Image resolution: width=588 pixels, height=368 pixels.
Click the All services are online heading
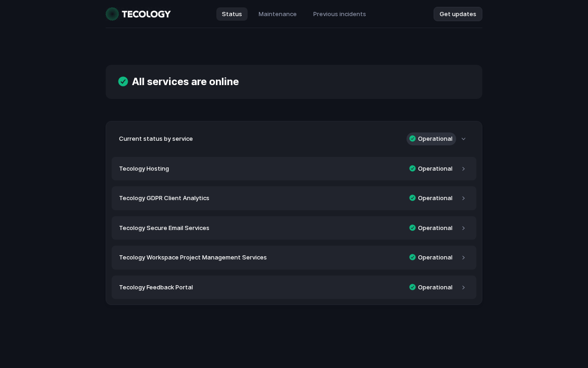185,81
